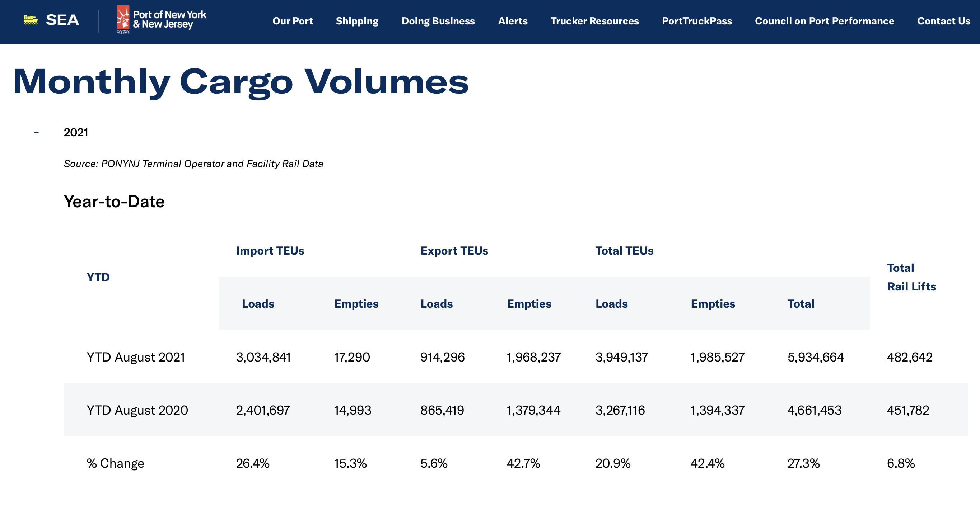Go to the Alerts page

[513, 21]
